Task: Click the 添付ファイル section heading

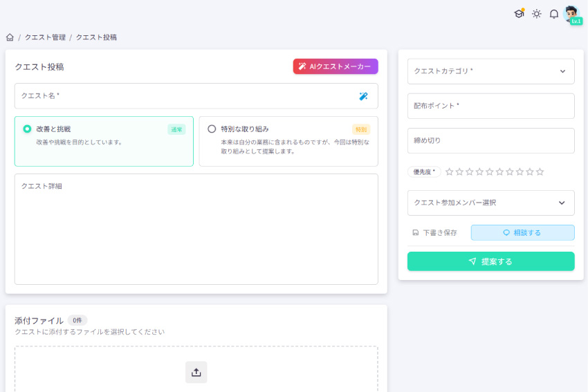Action: click(39, 321)
